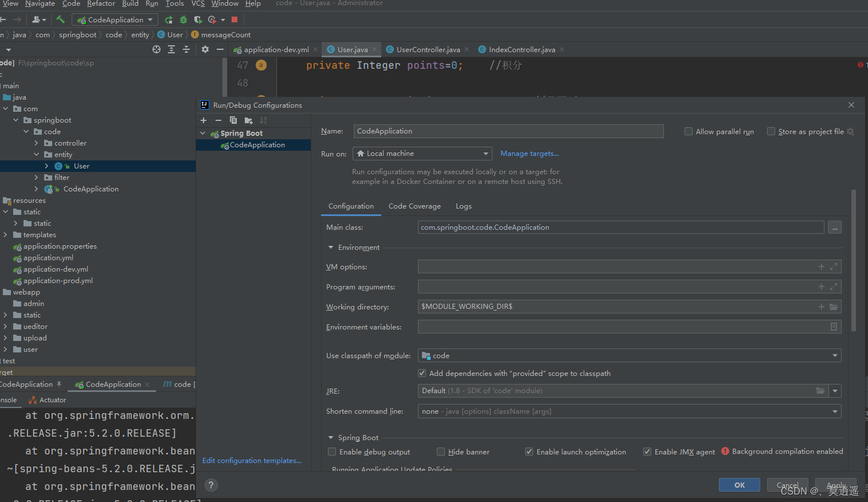Browse for Main class with ellipsis button
868x502 pixels.
point(835,228)
